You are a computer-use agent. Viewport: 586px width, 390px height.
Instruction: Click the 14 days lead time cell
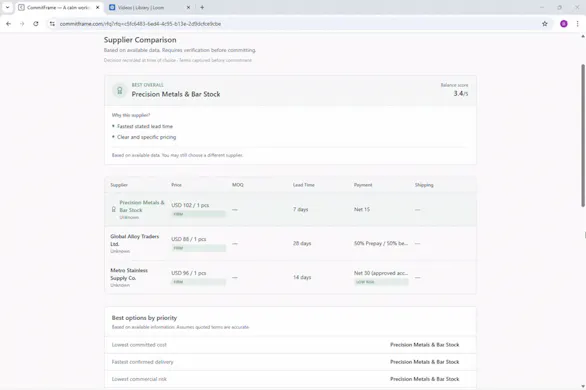click(x=302, y=277)
